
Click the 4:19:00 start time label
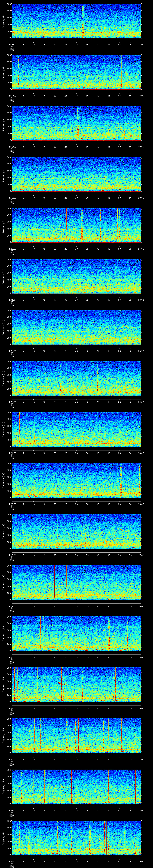12,198
